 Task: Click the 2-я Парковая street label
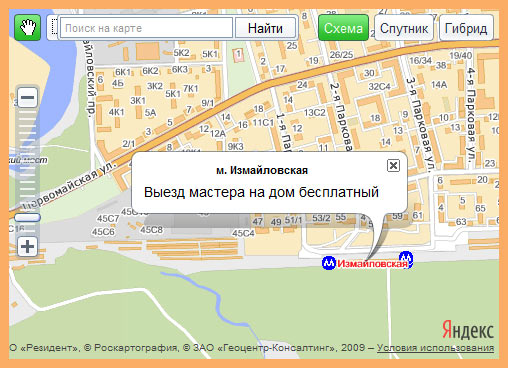[x=341, y=117]
